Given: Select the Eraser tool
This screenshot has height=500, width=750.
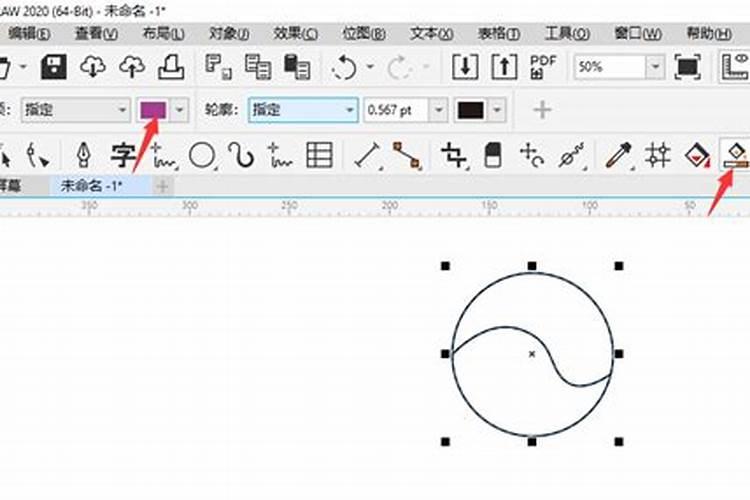Looking at the screenshot, I should [493, 155].
